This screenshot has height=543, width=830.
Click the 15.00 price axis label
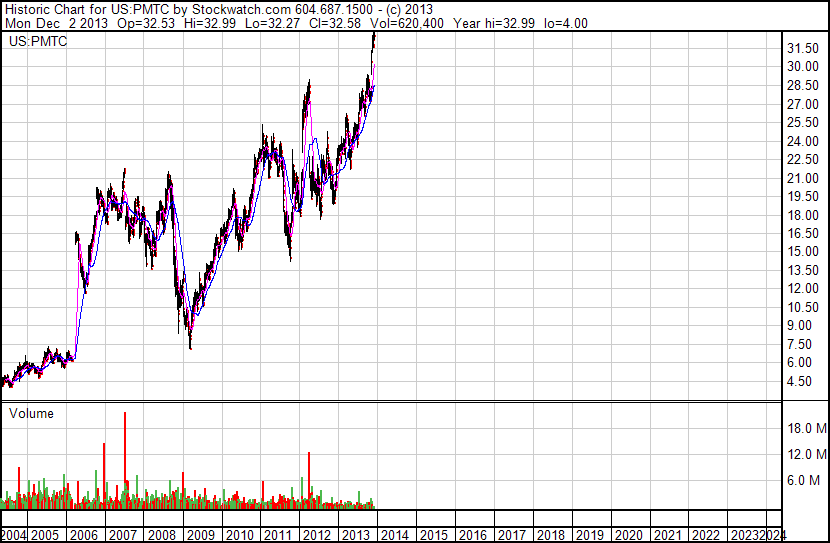pyautogui.click(x=803, y=251)
